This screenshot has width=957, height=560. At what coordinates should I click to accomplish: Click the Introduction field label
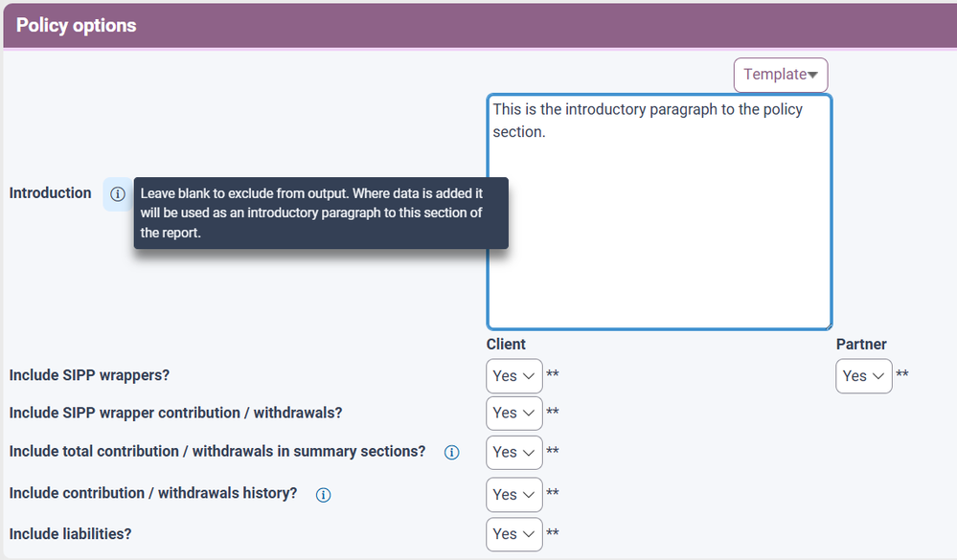point(51,193)
